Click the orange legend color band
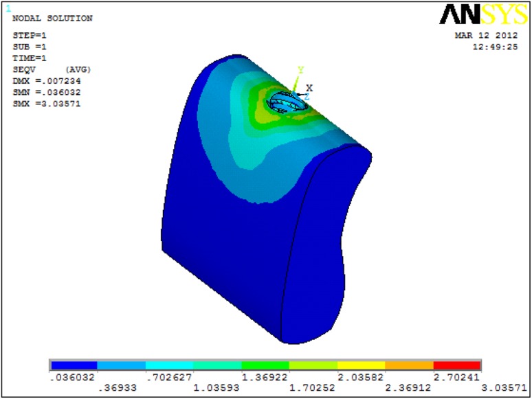 409,365
